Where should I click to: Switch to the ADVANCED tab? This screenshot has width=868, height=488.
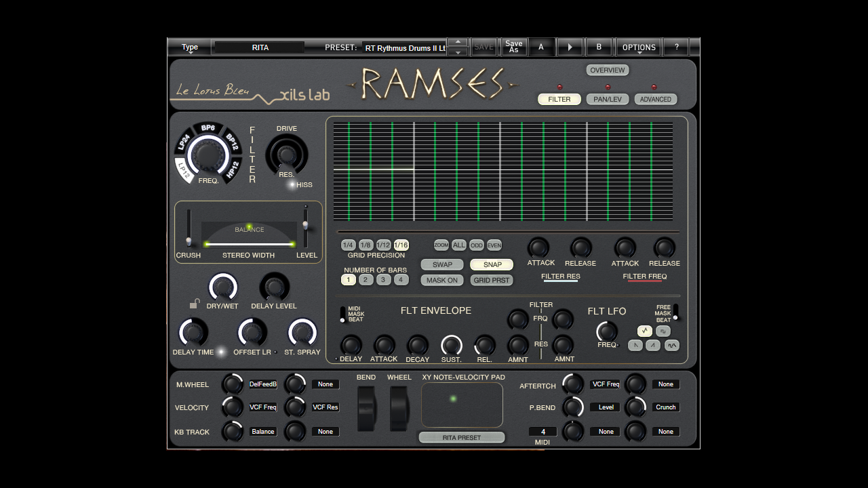(656, 99)
